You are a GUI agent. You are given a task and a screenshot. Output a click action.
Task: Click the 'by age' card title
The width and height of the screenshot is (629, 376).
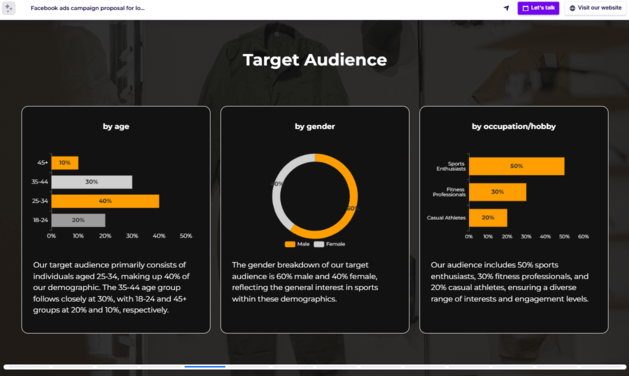pos(116,126)
